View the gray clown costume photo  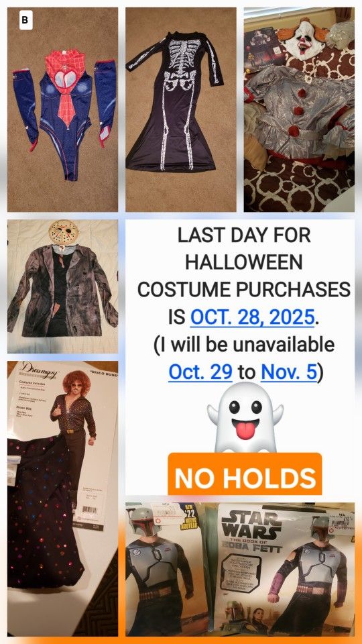click(299, 109)
